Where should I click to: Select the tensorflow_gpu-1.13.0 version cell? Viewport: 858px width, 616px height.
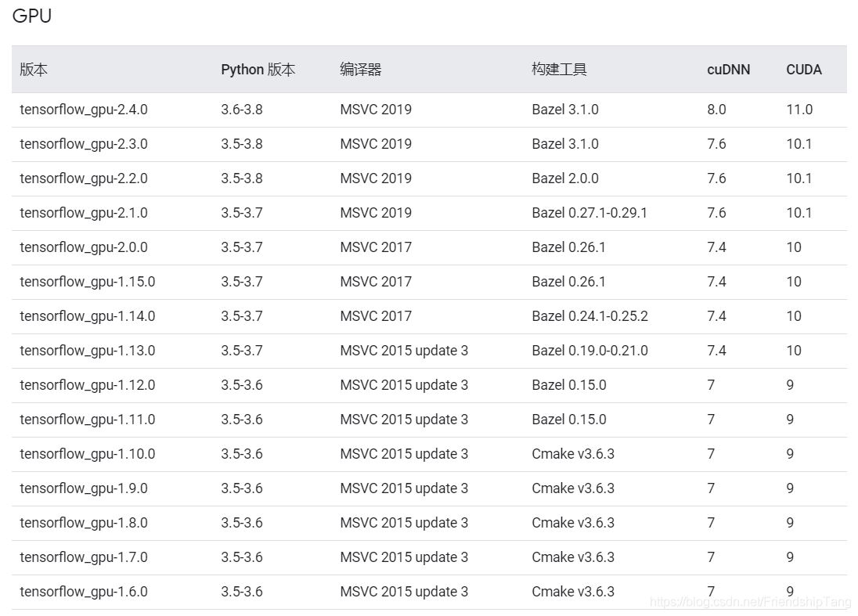[87, 351]
